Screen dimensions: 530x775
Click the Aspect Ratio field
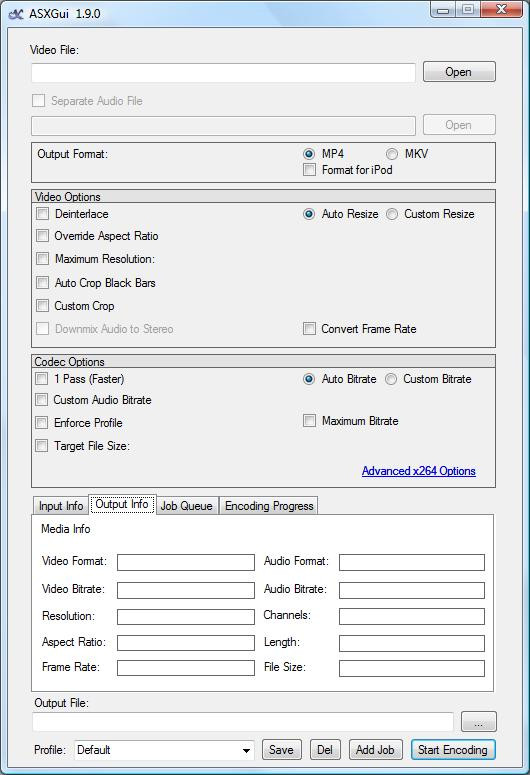coord(186,643)
